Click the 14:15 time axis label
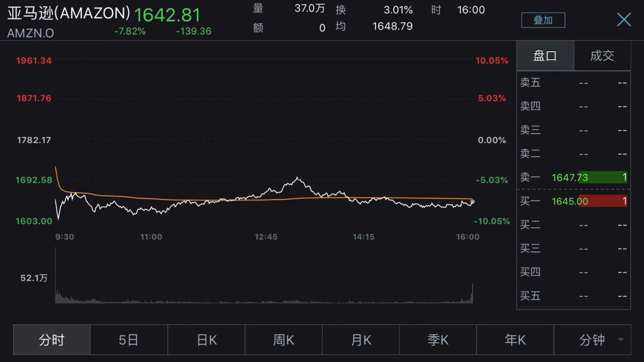 pos(363,237)
